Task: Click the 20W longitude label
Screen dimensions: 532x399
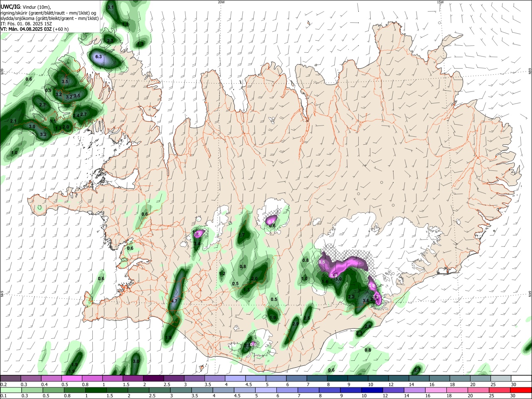Action: [221, 2]
